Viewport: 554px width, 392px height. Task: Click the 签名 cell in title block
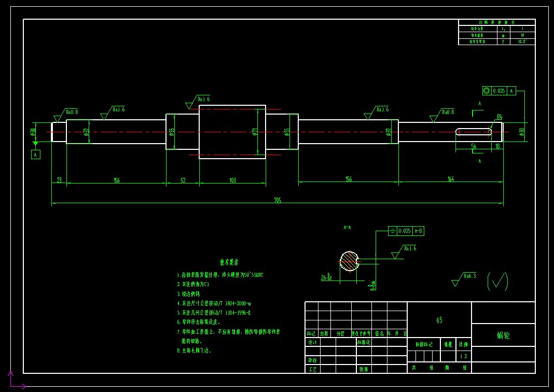(x=380, y=333)
